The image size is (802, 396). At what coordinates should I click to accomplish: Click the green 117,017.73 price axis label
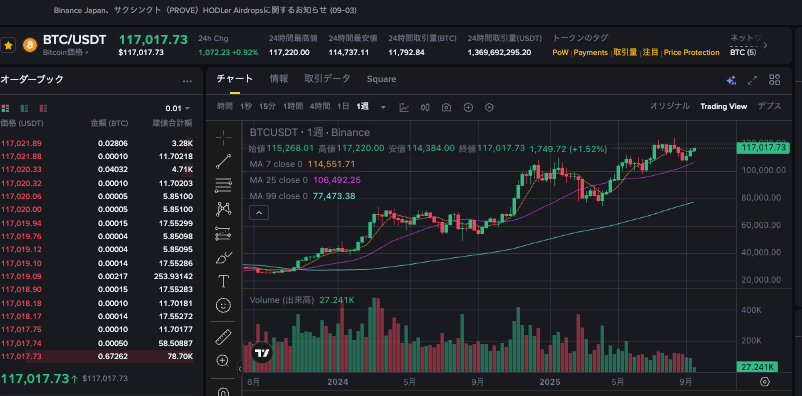pos(762,148)
